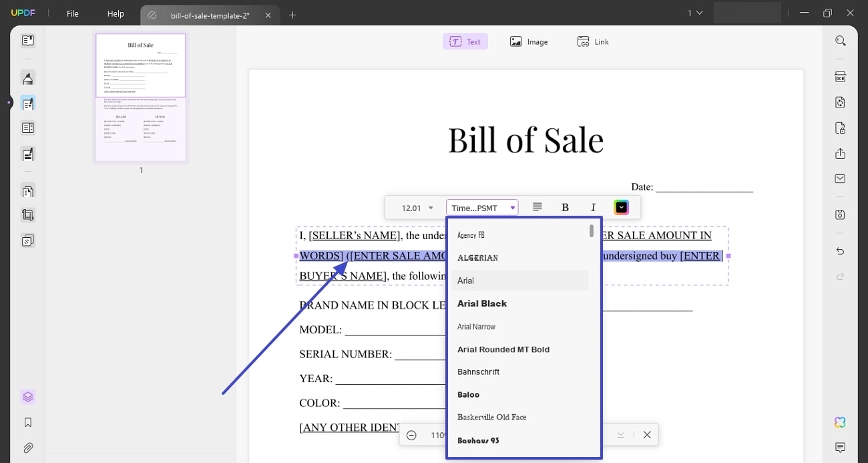Open the Search magnifier icon
This screenshot has height=463, width=868.
(840, 41)
